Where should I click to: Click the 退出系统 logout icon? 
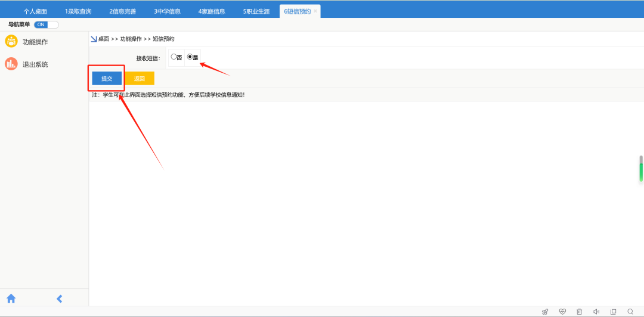pyautogui.click(x=11, y=64)
